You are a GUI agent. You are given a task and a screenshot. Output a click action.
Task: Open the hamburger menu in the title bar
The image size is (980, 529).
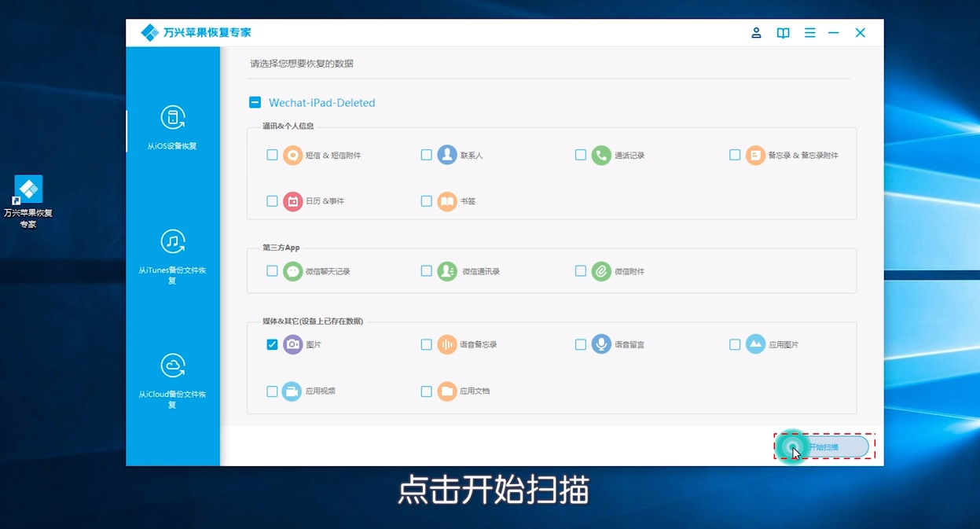[809, 33]
